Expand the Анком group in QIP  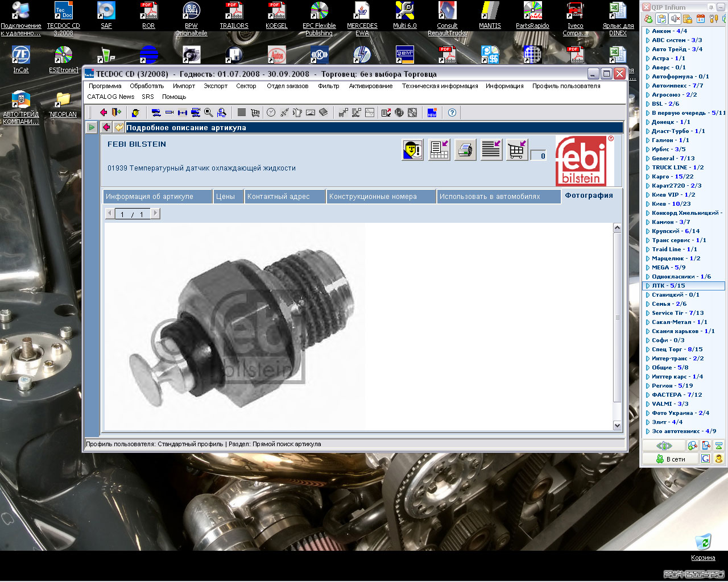coord(648,31)
